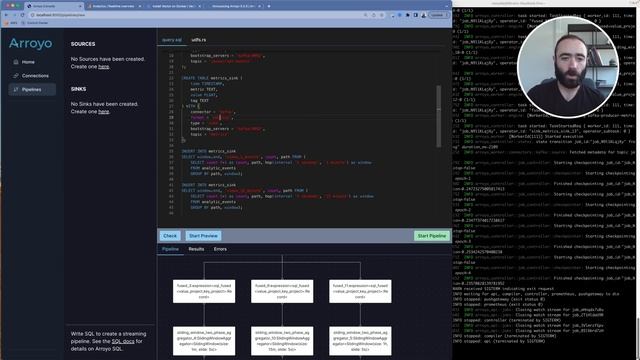Click the Connections icon in the sidebar
The width and height of the screenshot is (640, 360).
16,76
